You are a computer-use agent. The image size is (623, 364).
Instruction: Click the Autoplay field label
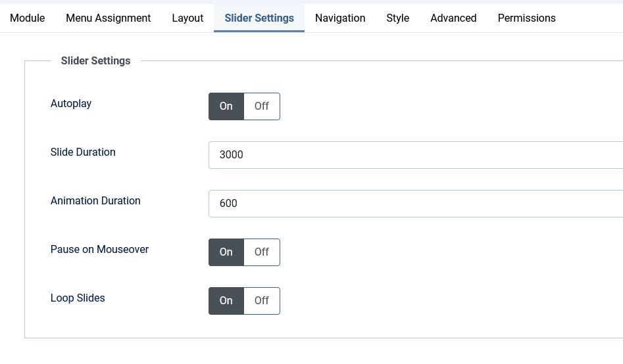[x=71, y=103]
